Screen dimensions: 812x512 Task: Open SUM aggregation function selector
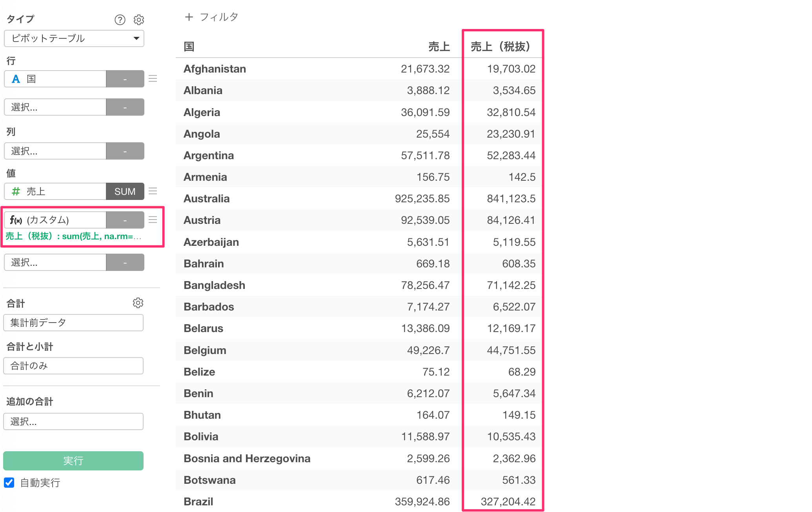point(125,191)
